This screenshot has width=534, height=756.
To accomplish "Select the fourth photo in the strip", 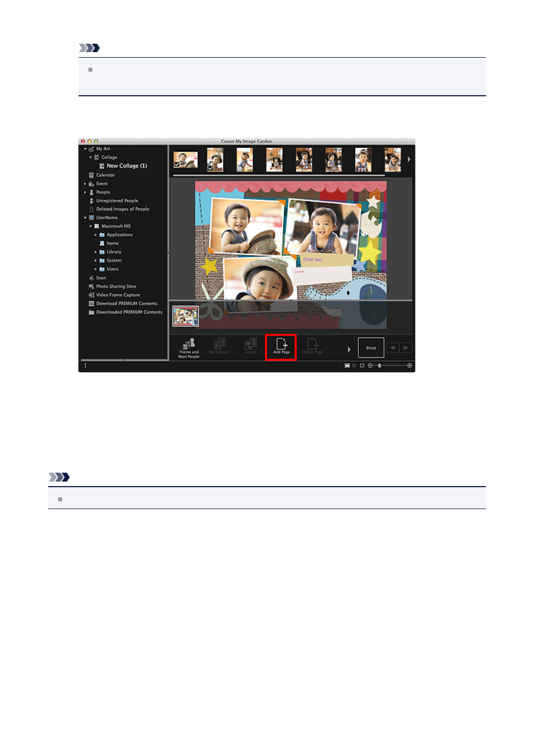I will click(x=274, y=160).
